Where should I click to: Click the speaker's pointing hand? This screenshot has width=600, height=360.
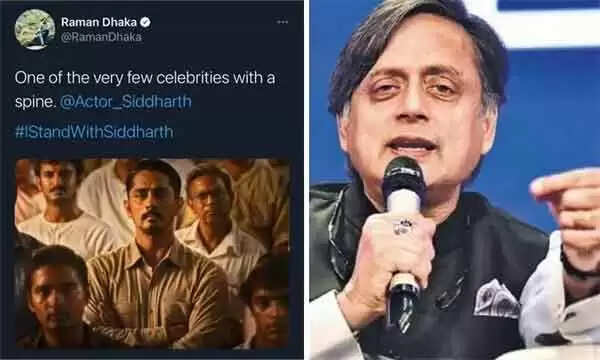click(x=566, y=212)
